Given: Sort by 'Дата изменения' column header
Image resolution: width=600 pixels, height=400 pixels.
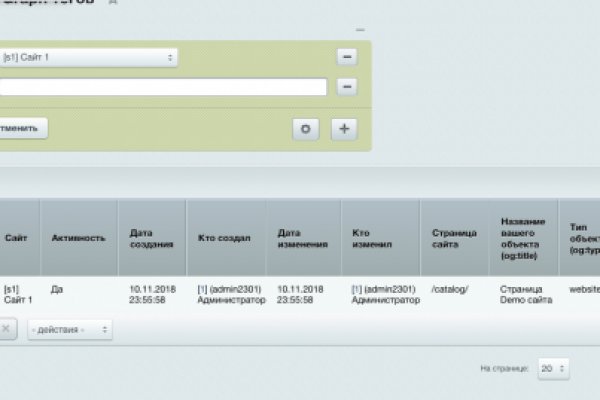Looking at the screenshot, I should click(302, 238).
